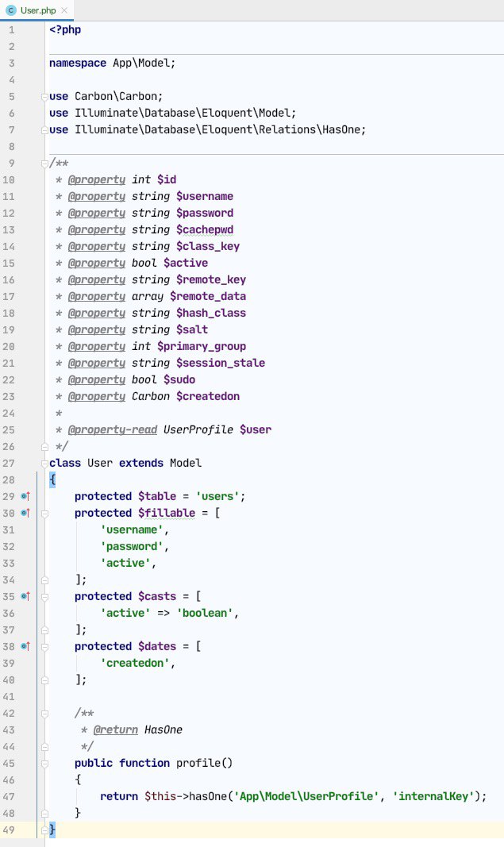The height and width of the screenshot is (847, 504).
Task: Click the $cachepwd property name
Action: click(205, 229)
